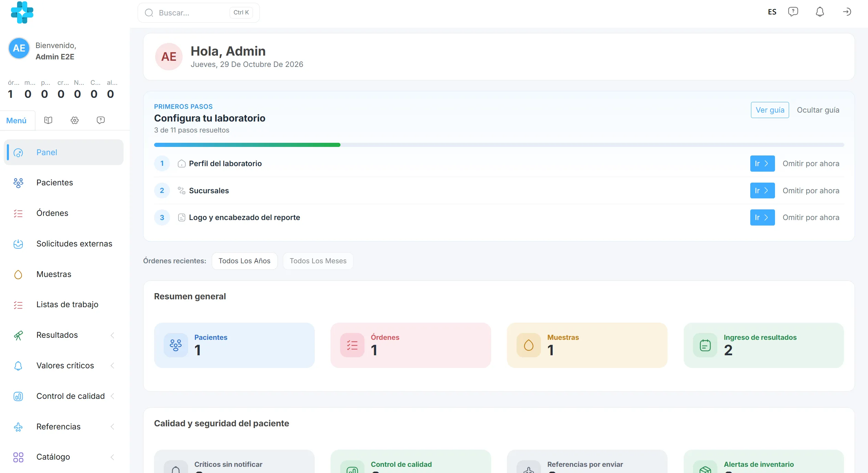Open the book guide tab icon in sidebar

click(x=48, y=120)
